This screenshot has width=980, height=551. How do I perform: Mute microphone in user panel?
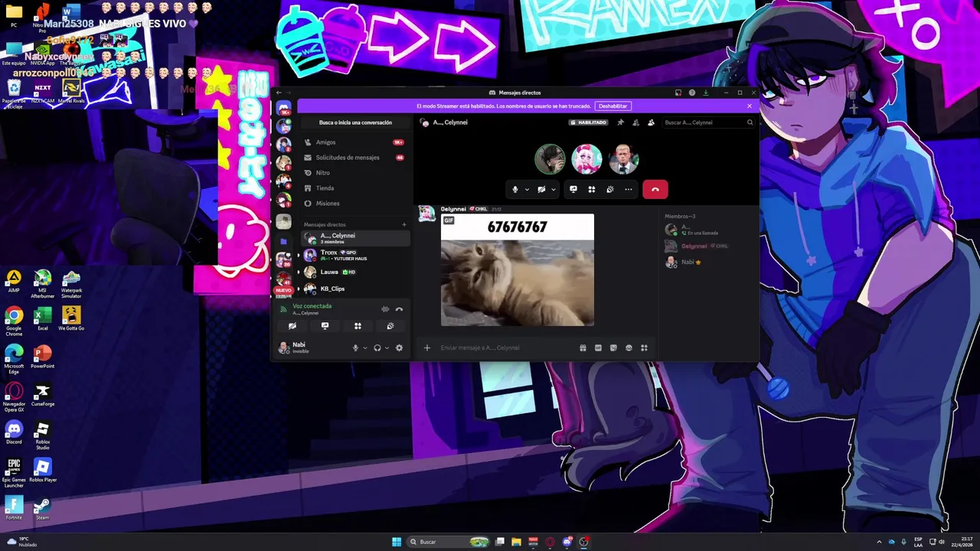point(355,347)
